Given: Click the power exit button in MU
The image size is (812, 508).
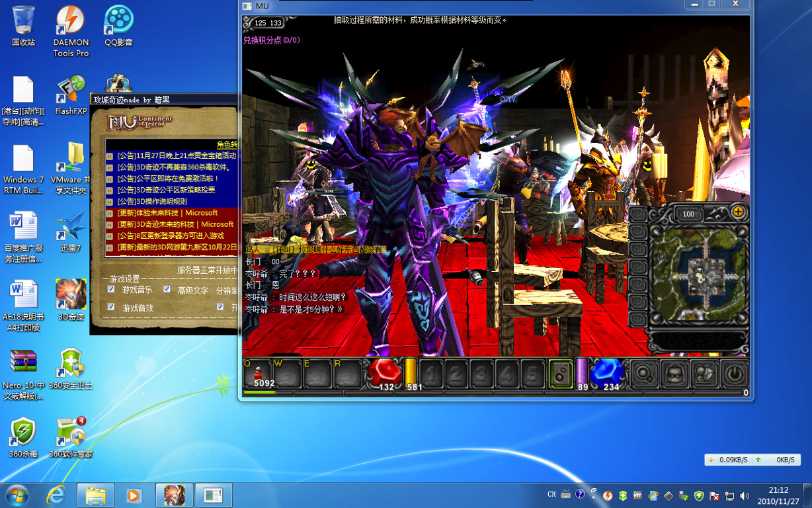Looking at the screenshot, I should [735, 374].
